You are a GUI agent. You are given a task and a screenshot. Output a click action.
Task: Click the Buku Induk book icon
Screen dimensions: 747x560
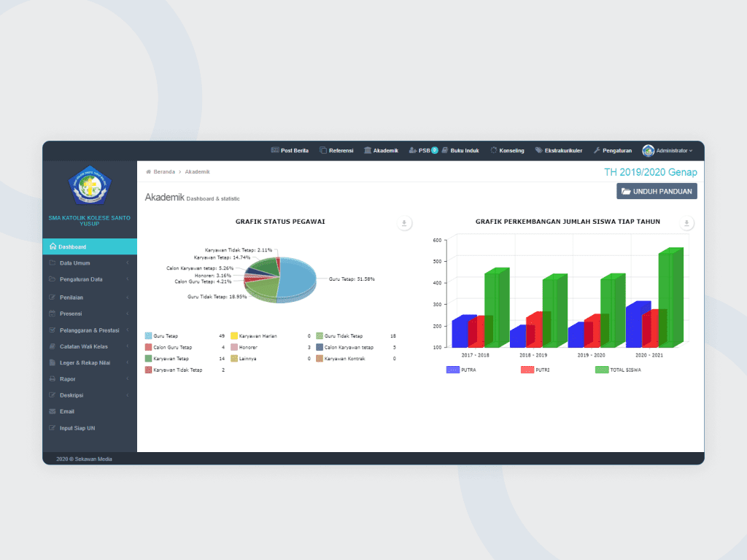tap(444, 150)
